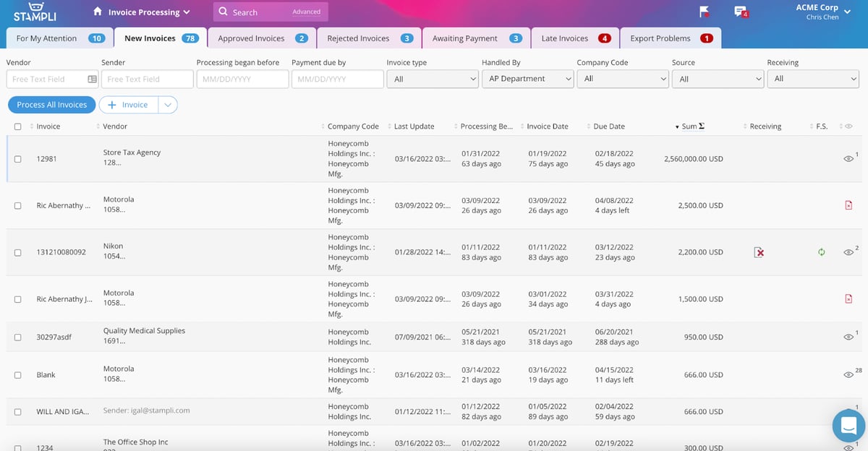The height and width of the screenshot is (451, 868).
Task: Expand the Invoice type dropdown
Action: tap(433, 79)
